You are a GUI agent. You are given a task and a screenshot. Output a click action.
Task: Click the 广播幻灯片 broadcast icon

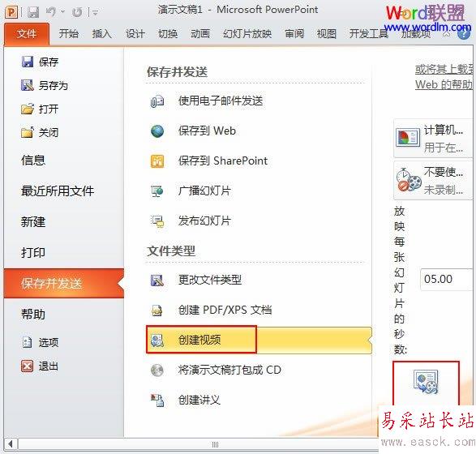point(157,191)
